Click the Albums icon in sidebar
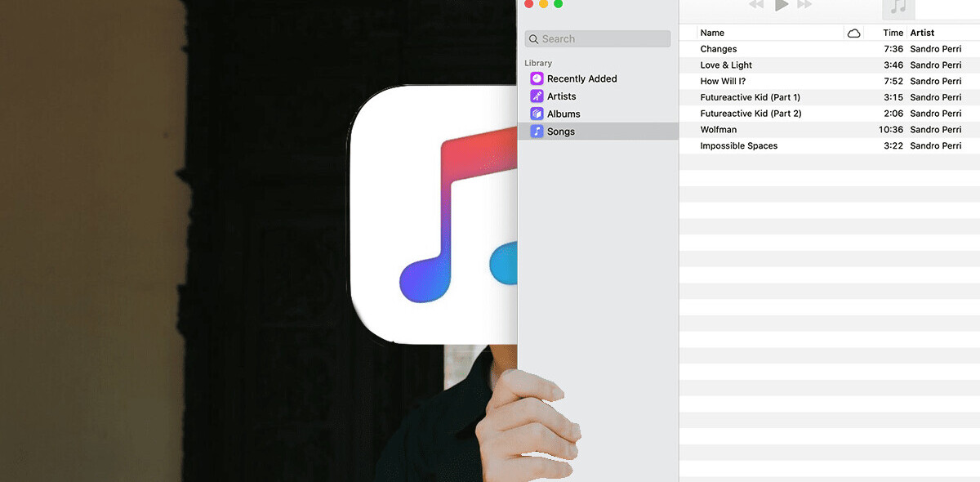The image size is (980, 482). pyautogui.click(x=537, y=114)
